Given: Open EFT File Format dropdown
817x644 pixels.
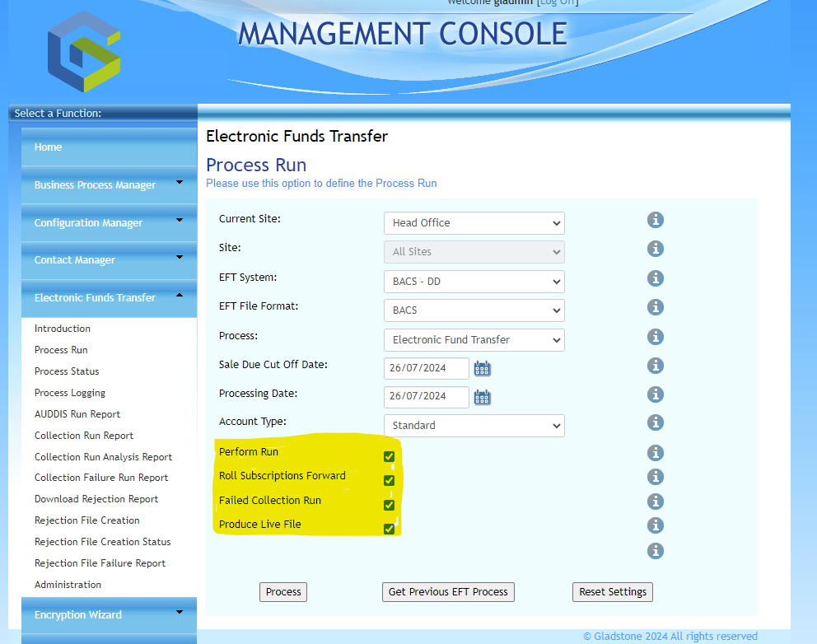Looking at the screenshot, I should pos(474,310).
